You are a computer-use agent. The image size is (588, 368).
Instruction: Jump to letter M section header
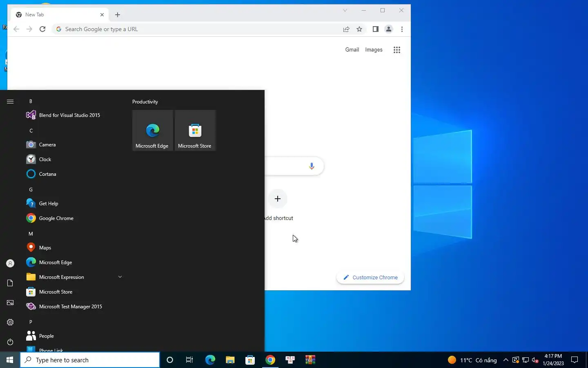31,234
